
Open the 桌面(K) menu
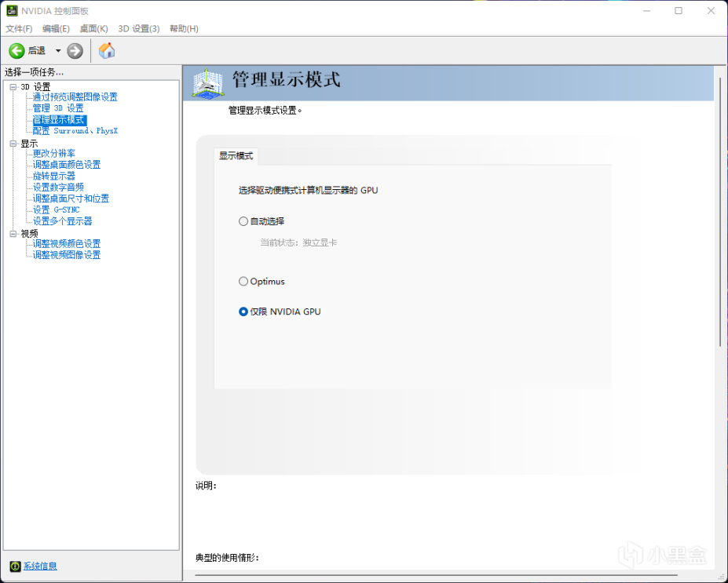(x=93, y=29)
